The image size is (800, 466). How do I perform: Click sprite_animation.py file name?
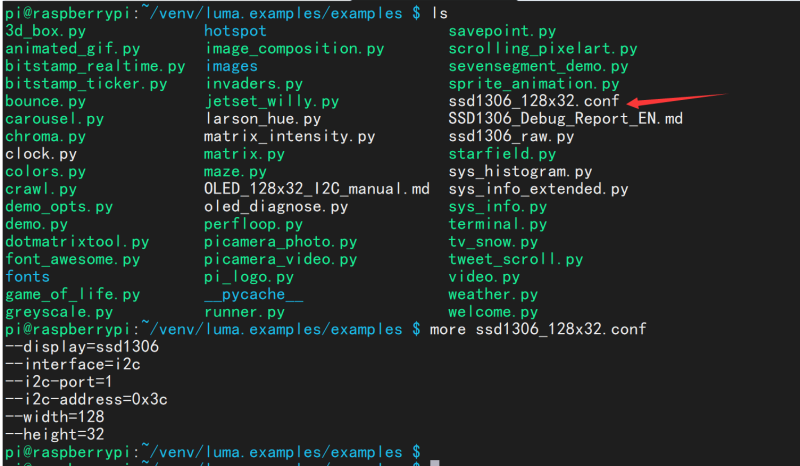click(x=534, y=84)
